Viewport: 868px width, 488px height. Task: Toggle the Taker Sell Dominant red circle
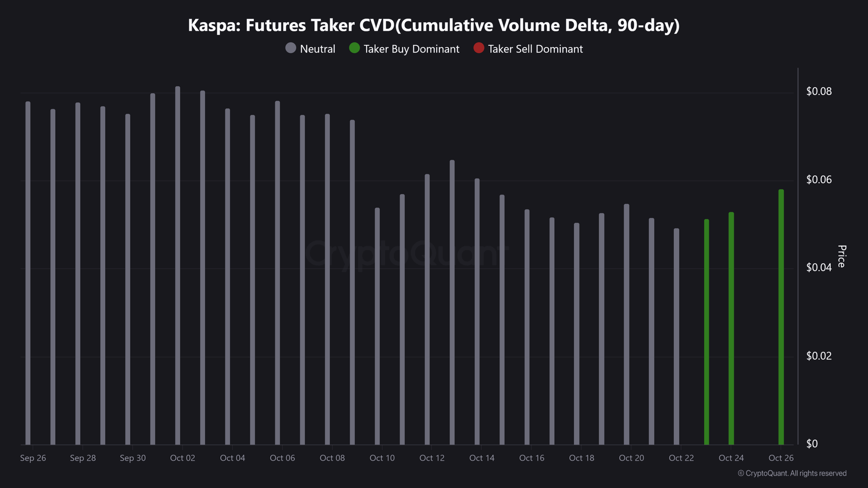478,48
